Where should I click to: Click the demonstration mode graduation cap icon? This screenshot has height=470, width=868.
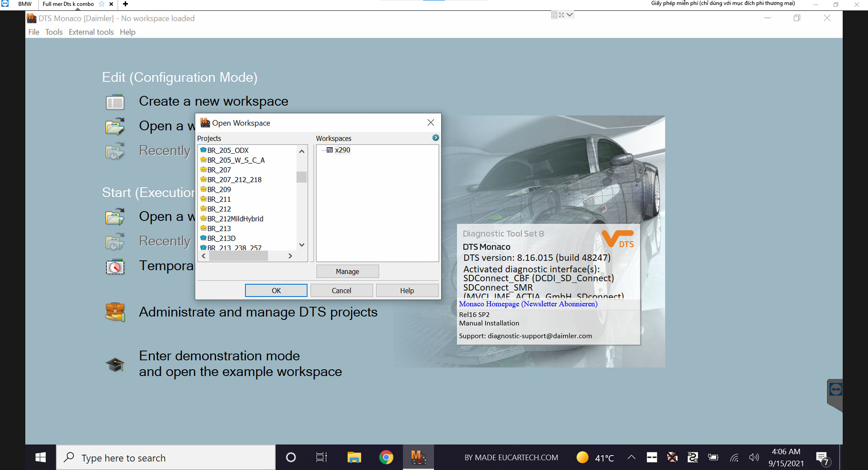(x=115, y=364)
